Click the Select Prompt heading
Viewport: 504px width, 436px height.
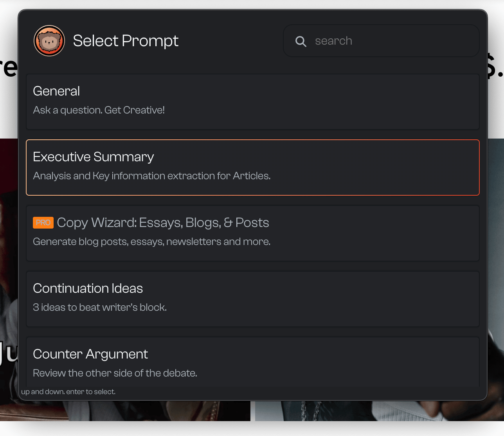coord(126,41)
